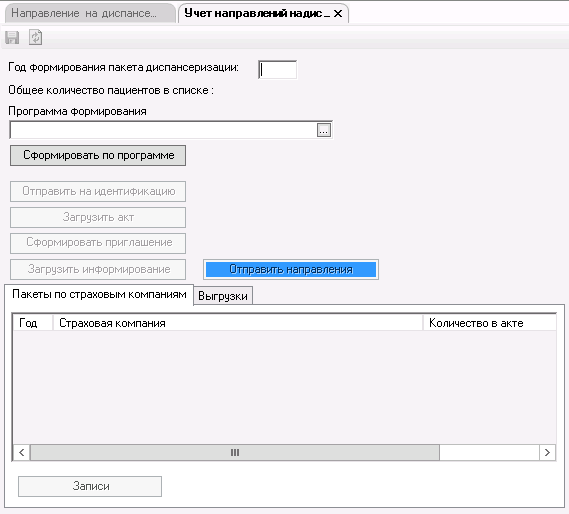
Task: Click the Программа формирования text field
Action: point(163,130)
